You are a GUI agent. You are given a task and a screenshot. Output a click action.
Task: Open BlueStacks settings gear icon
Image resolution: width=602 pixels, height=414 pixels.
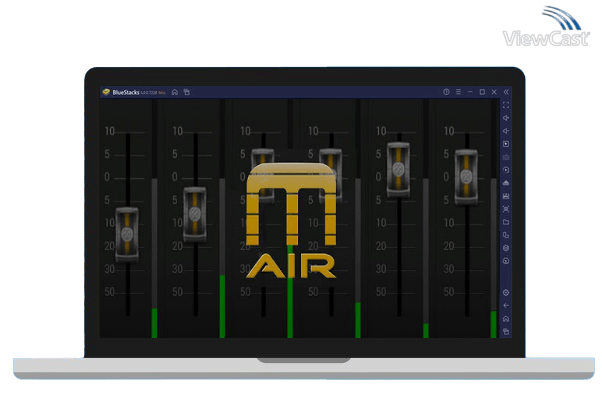point(506,293)
